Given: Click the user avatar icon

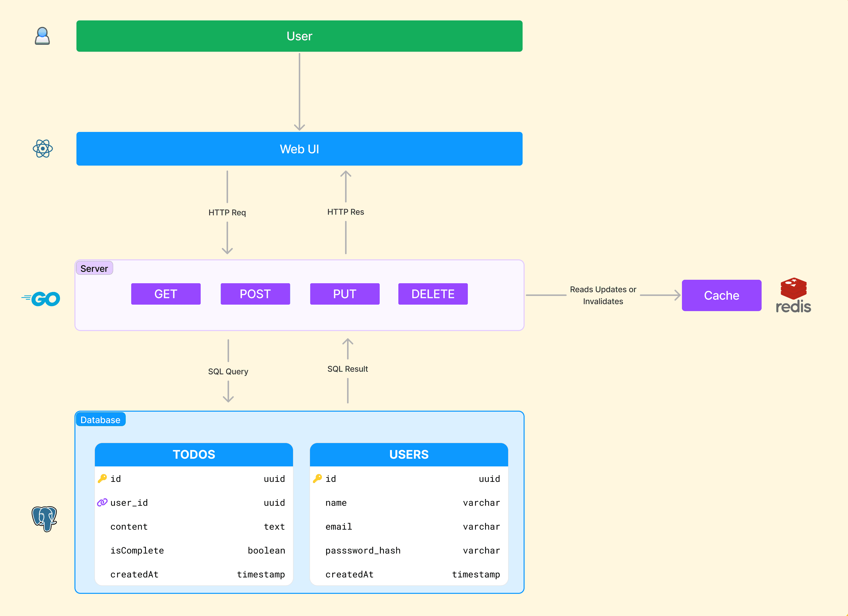Looking at the screenshot, I should (42, 36).
